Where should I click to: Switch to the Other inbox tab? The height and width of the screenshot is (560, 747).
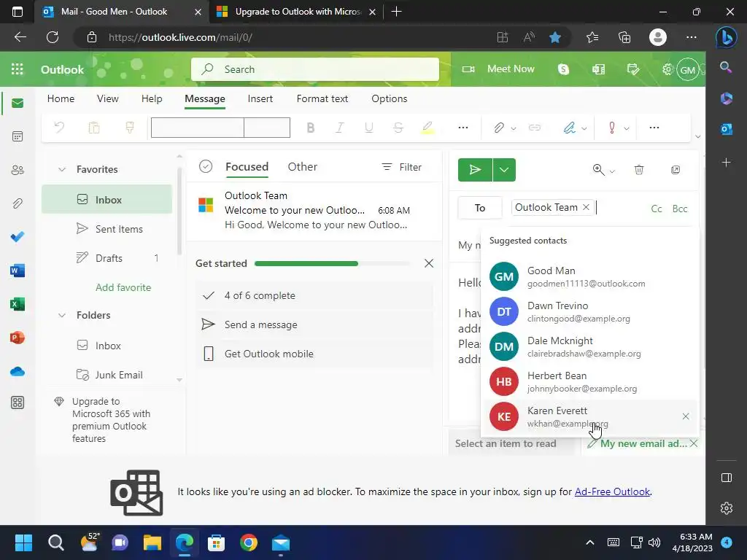[x=303, y=167]
